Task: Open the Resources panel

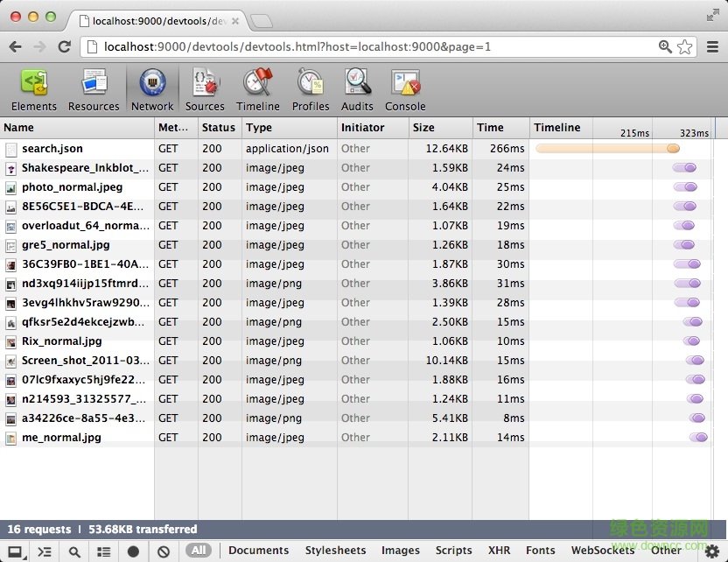Action: pyautogui.click(x=94, y=89)
